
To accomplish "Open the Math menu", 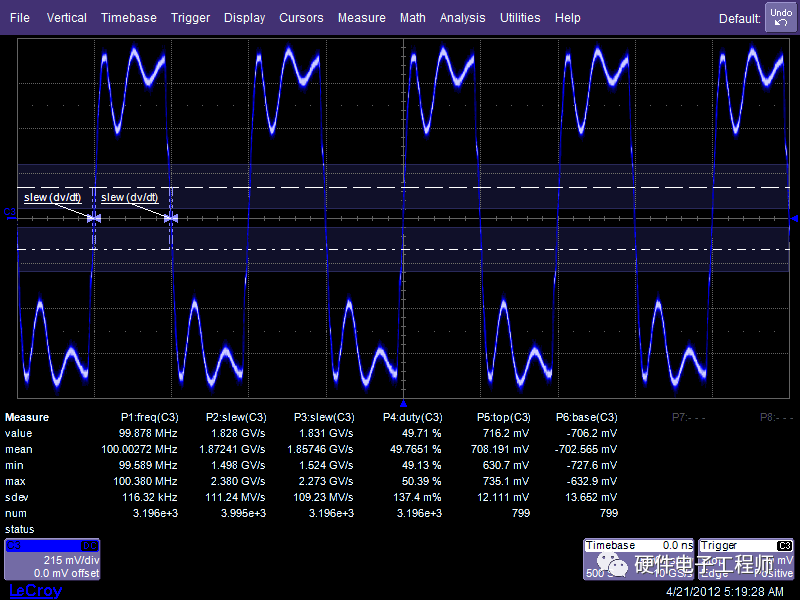I will tap(412, 18).
